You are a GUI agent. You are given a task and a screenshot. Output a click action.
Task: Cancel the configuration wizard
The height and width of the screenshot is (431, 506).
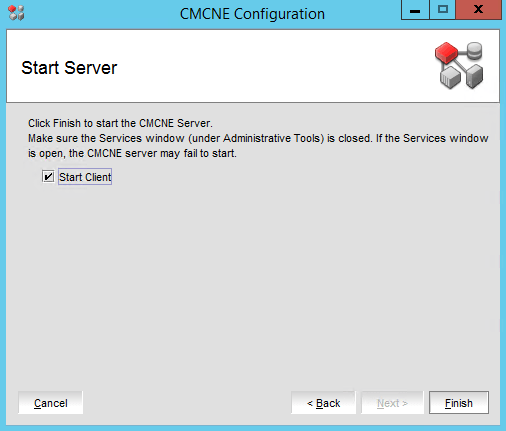pyautogui.click(x=51, y=403)
